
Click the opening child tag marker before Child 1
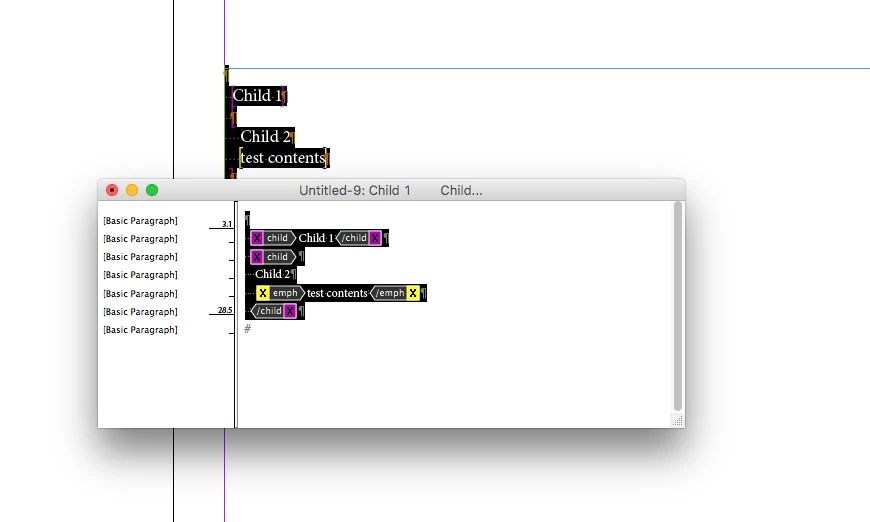[272, 238]
